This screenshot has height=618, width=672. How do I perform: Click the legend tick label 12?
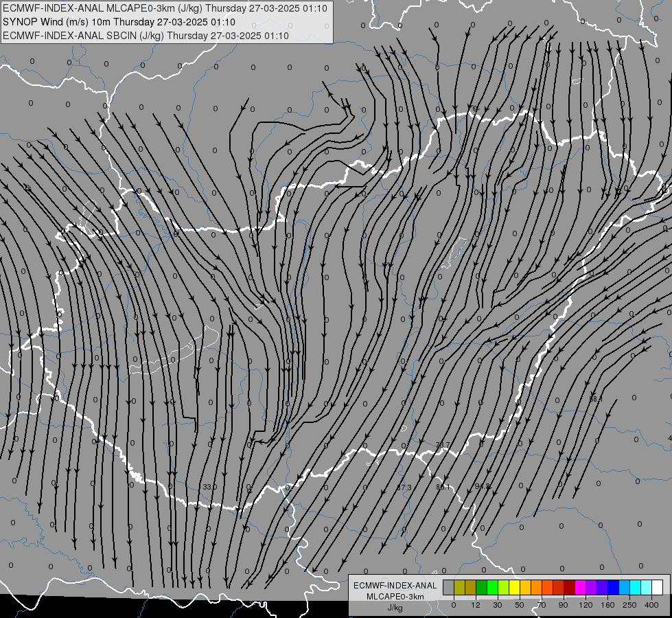(476, 605)
